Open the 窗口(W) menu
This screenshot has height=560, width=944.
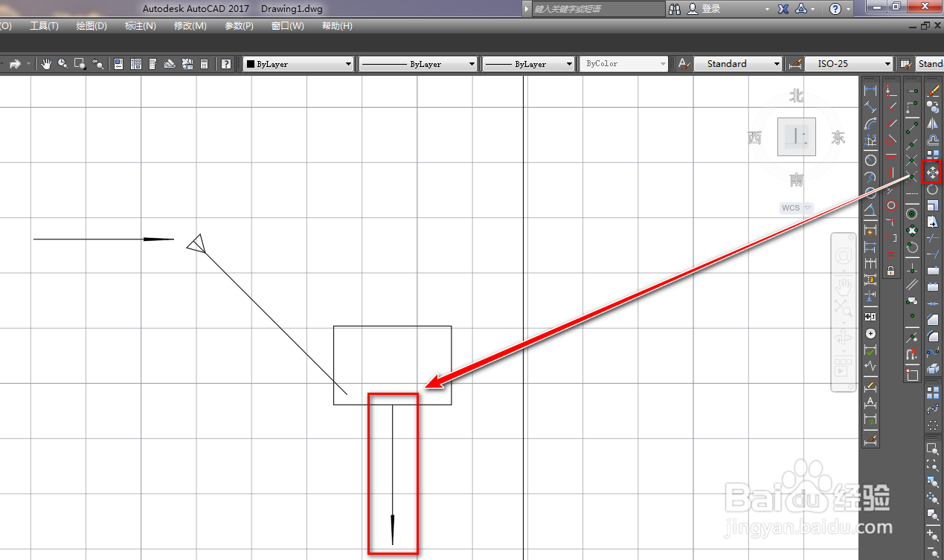coord(287,26)
